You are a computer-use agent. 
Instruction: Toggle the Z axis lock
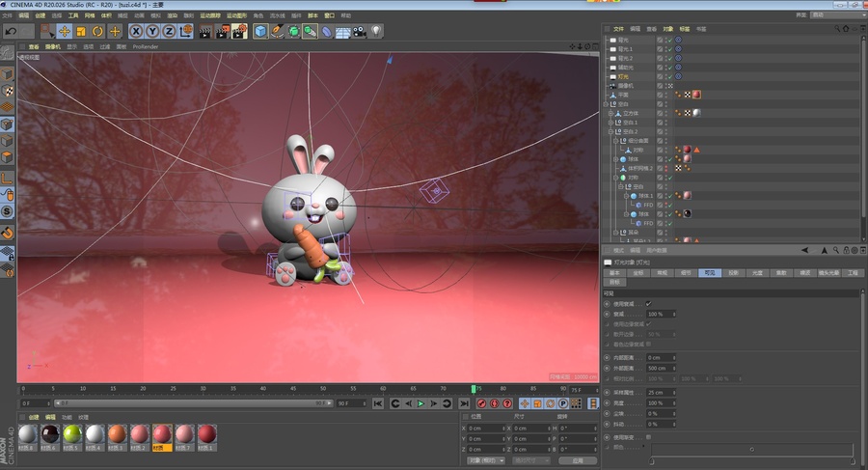pyautogui.click(x=169, y=32)
